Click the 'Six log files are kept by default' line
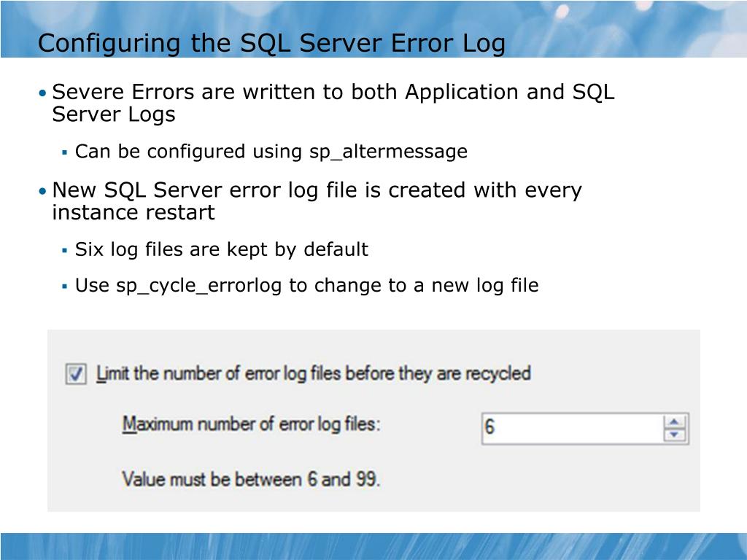 [x=222, y=249]
